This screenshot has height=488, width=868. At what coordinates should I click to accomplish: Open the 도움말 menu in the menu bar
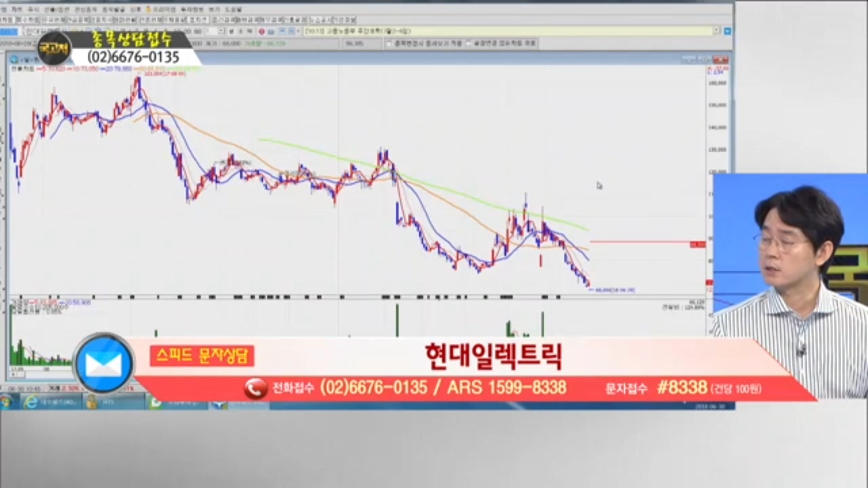coord(233,9)
